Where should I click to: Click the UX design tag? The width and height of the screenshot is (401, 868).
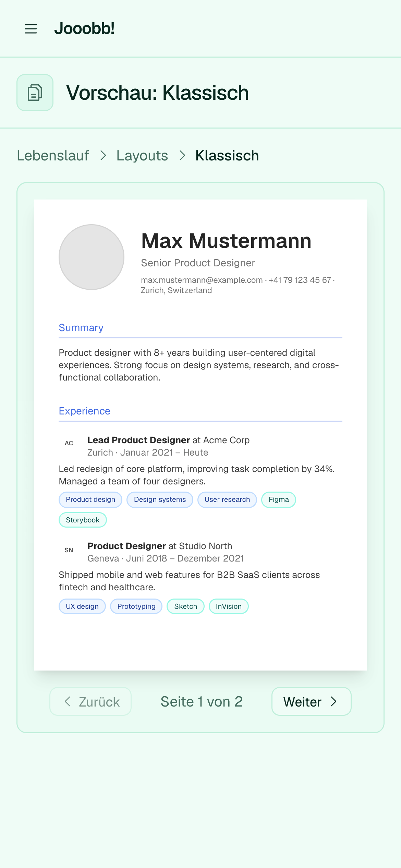82,606
